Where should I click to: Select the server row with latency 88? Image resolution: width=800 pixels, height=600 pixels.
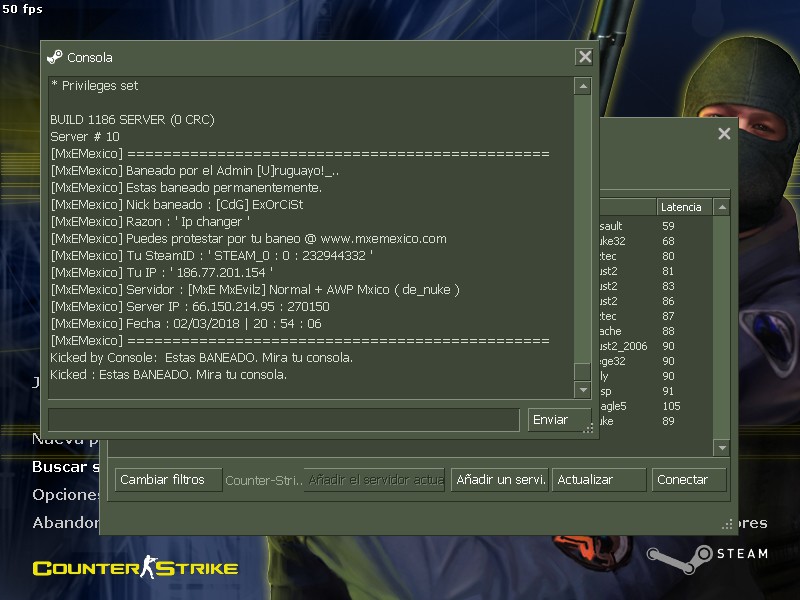[x=656, y=331]
